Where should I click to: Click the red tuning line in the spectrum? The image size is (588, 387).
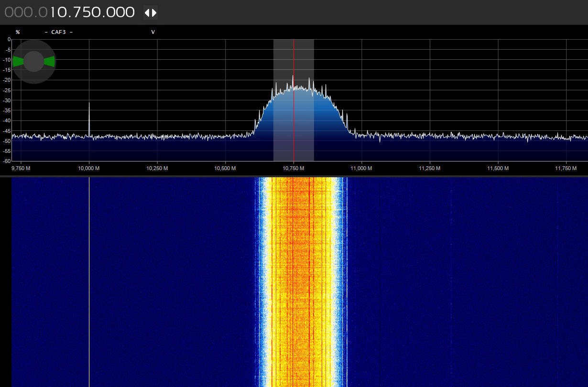(294, 100)
